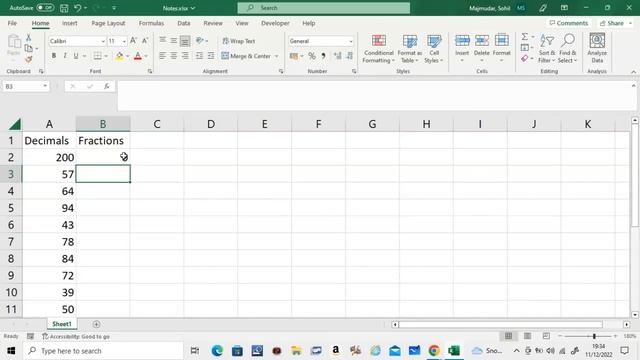Align text to the right
Viewport: 640px width, 360px height.
coord(185,56)
